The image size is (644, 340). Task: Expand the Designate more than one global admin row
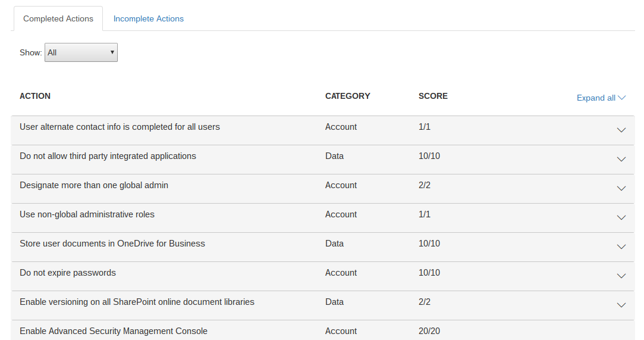click(x=621, y=188)
